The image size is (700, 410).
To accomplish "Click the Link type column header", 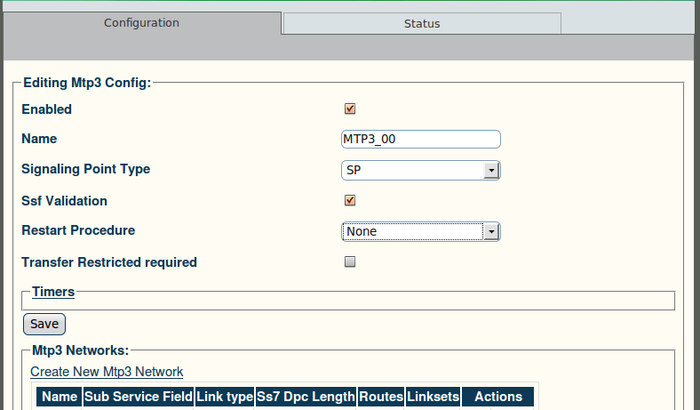I will (225, 397).
